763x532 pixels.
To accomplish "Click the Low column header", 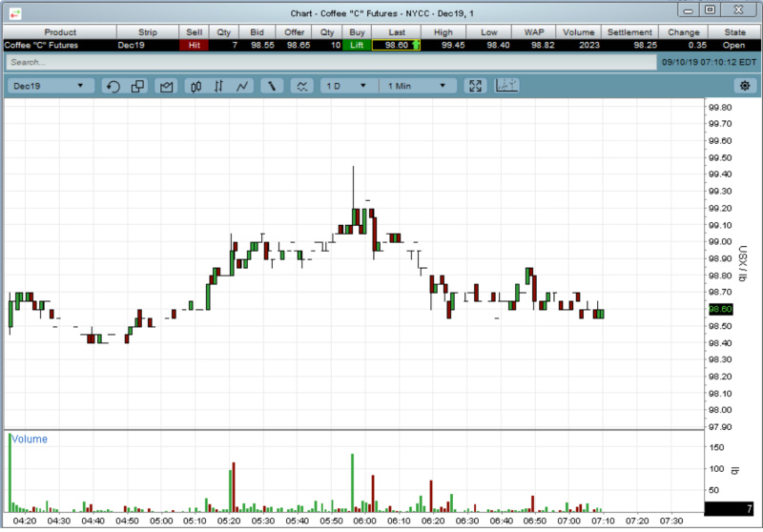I will click(x=488, y=32).
